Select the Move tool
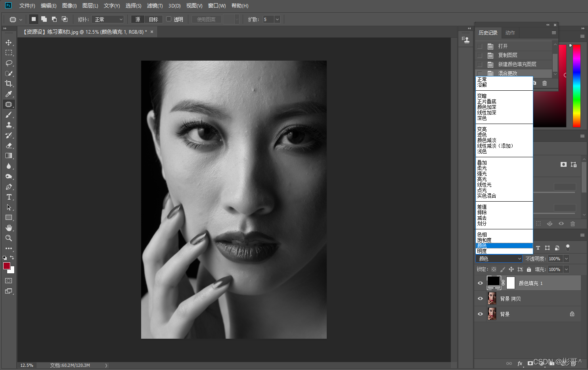Screen dimensions: 588x370 click(x=9, y=42)
